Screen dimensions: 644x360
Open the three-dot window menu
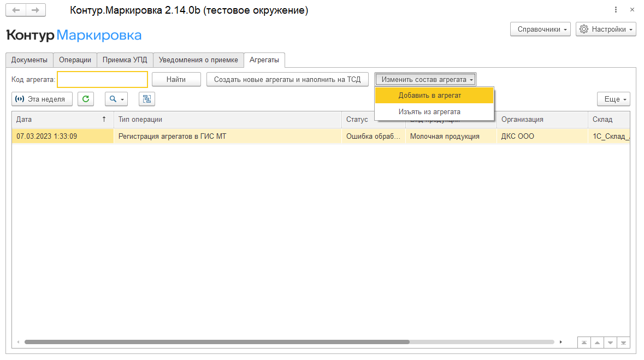616,10
